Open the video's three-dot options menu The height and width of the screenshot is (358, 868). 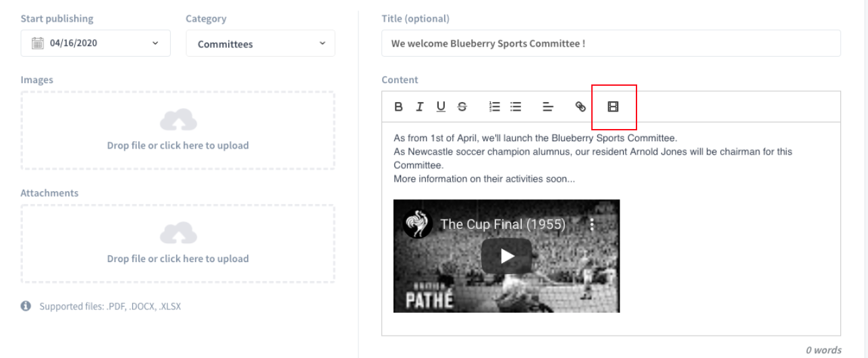(x=592, y=224)
